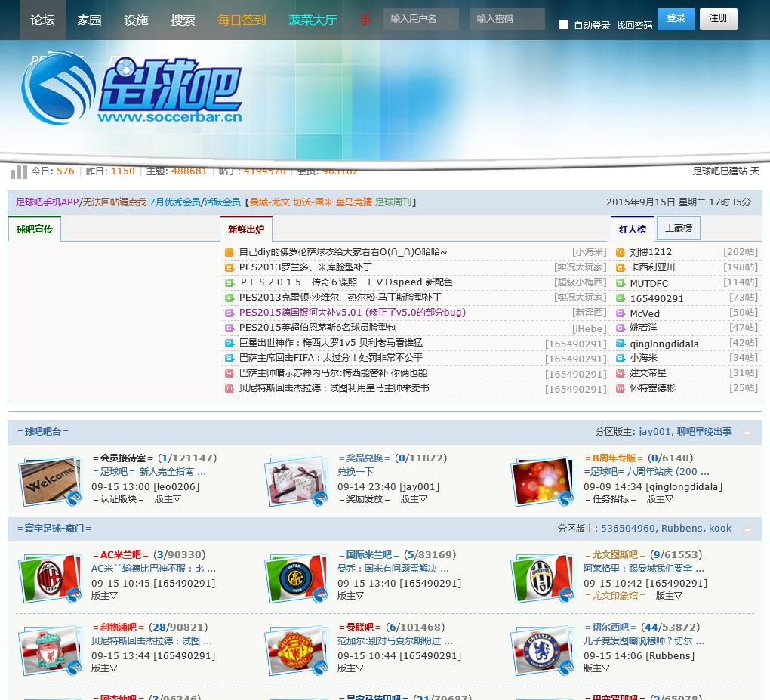Screen dimensions: 770x700
Task: Click the 注册 button
Action: [718, 19]
